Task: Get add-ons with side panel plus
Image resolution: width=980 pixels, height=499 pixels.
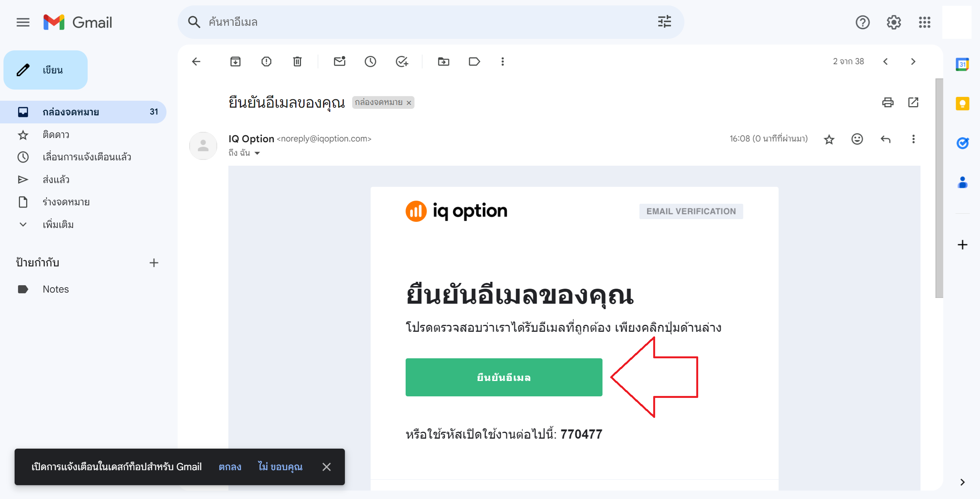Action: click(962, 245)
